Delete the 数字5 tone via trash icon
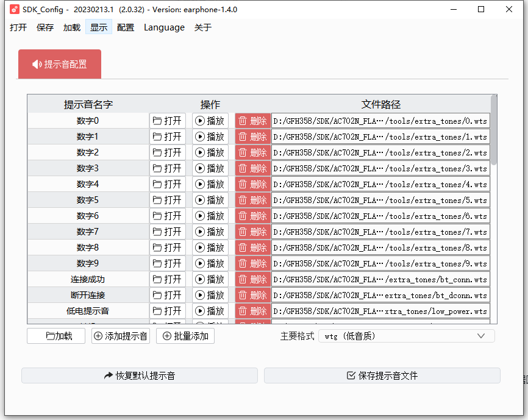This screenshot has width=528, height=420. (243, 200)
